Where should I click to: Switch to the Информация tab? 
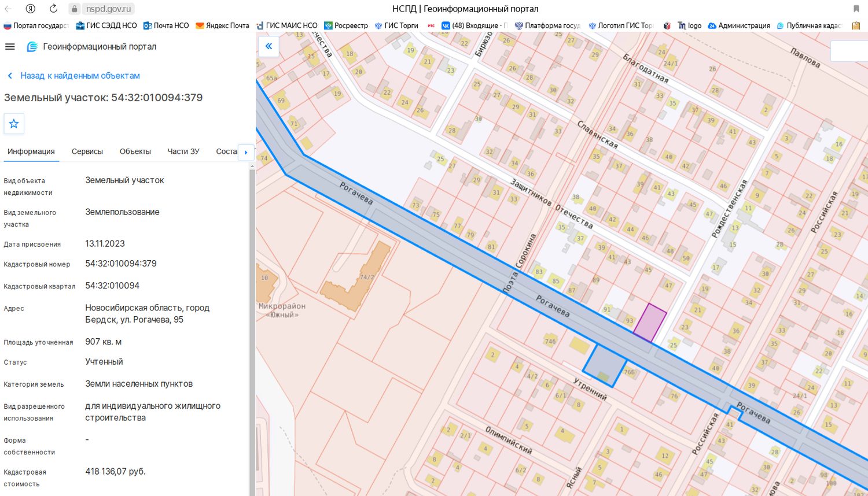click(31, 151)
